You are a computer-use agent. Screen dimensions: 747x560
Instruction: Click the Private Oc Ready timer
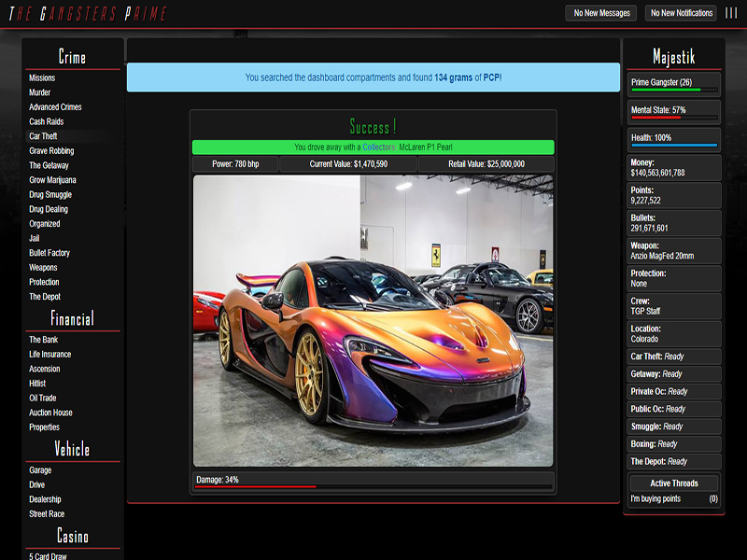tap(673, 391)
